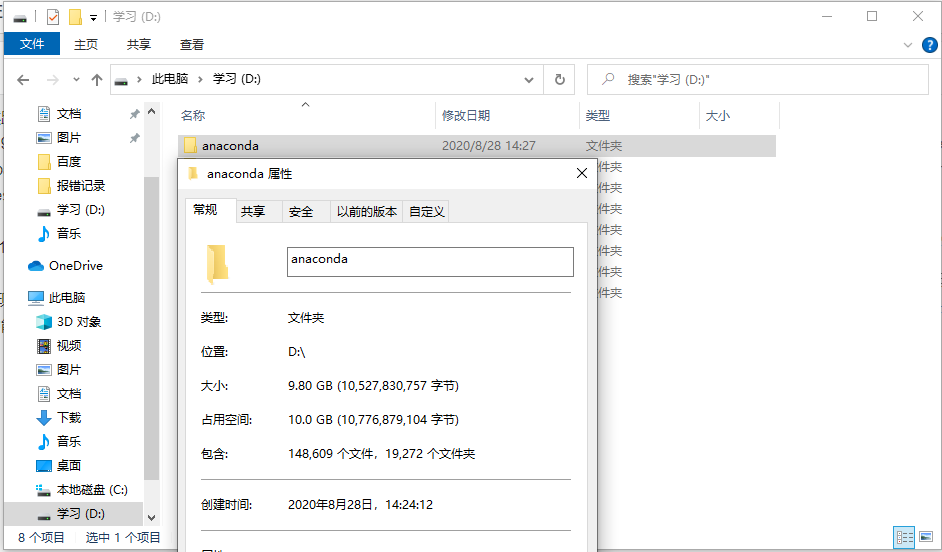Click the 2020/8/28 14:27 date cell
The height and width of the screenshot is (552, 942).
tap(488, 146)
